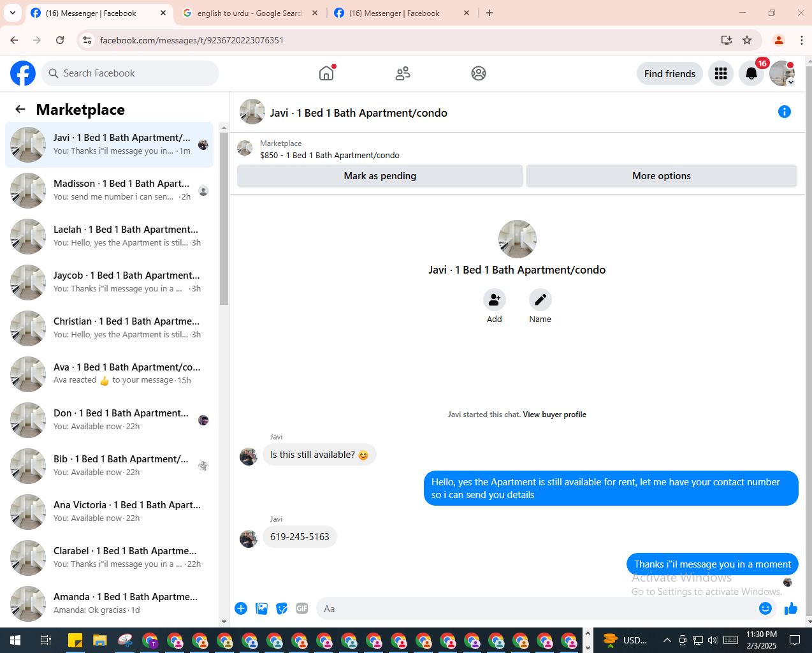This screenshot has width=812, height=653.
Task: Open the Facebook menu grid icon
Action: 721,73
